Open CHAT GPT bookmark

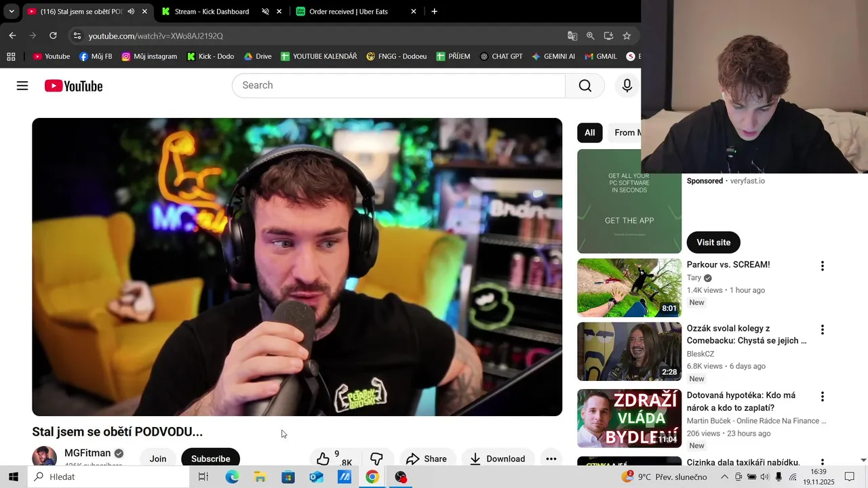click(x=501, y=56)
